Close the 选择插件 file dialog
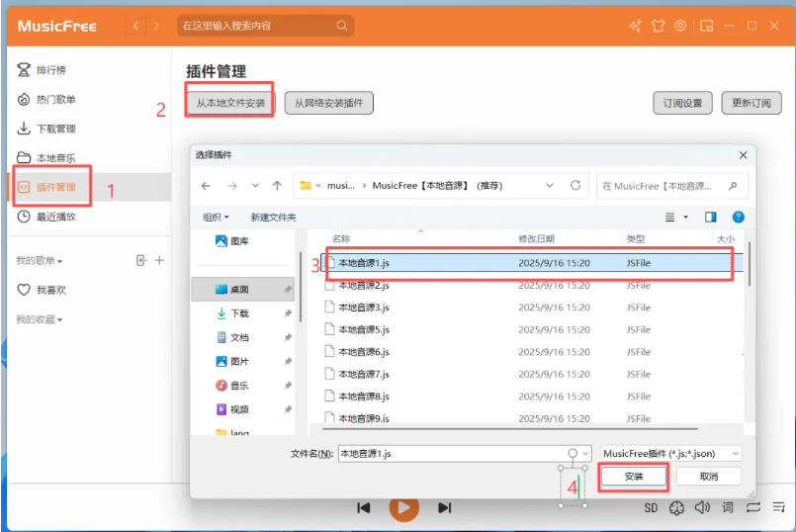796x532 pixels. click(743, 155)
